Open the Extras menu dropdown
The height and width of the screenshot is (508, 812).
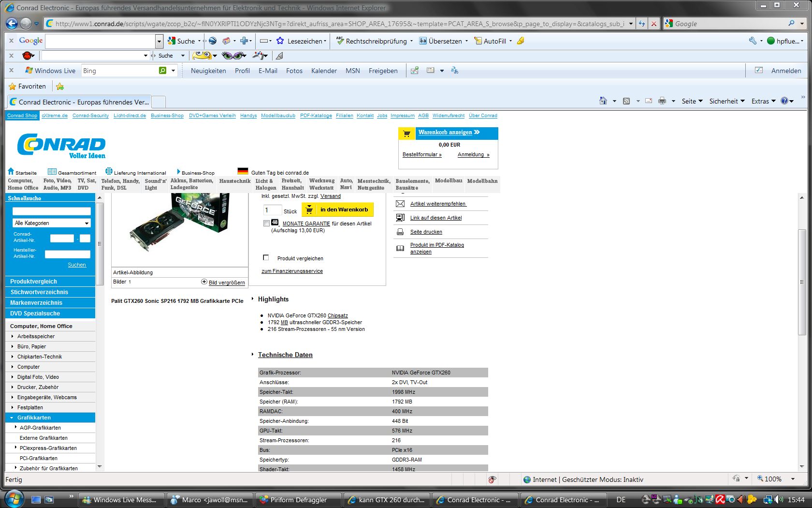point(764,101)
